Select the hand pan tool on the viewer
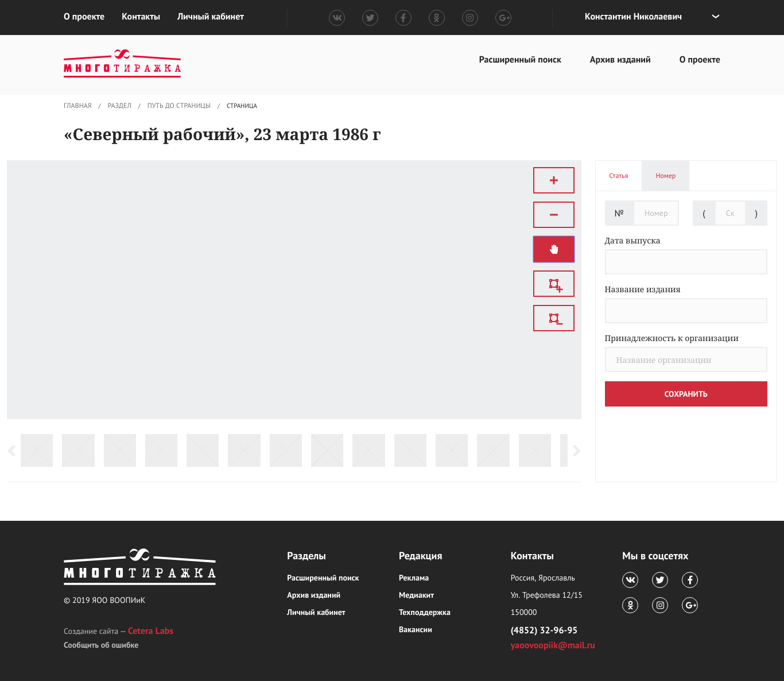Screen dimensions: 784x681 553,249
